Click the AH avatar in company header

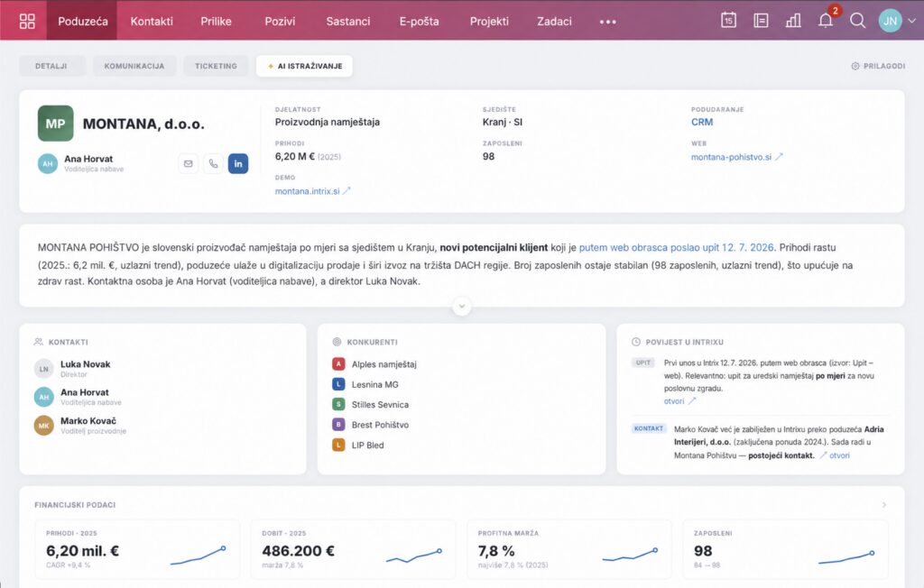coord(47,164)
